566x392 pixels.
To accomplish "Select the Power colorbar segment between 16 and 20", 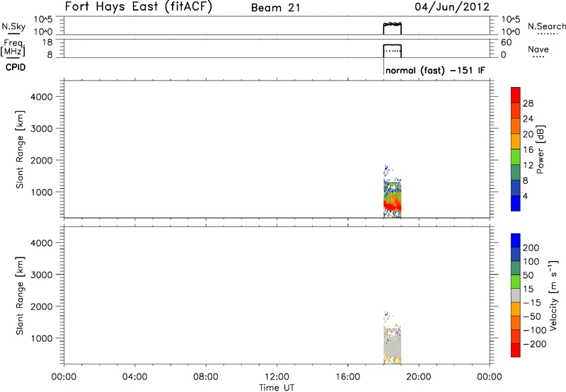I will click(516, 142).
